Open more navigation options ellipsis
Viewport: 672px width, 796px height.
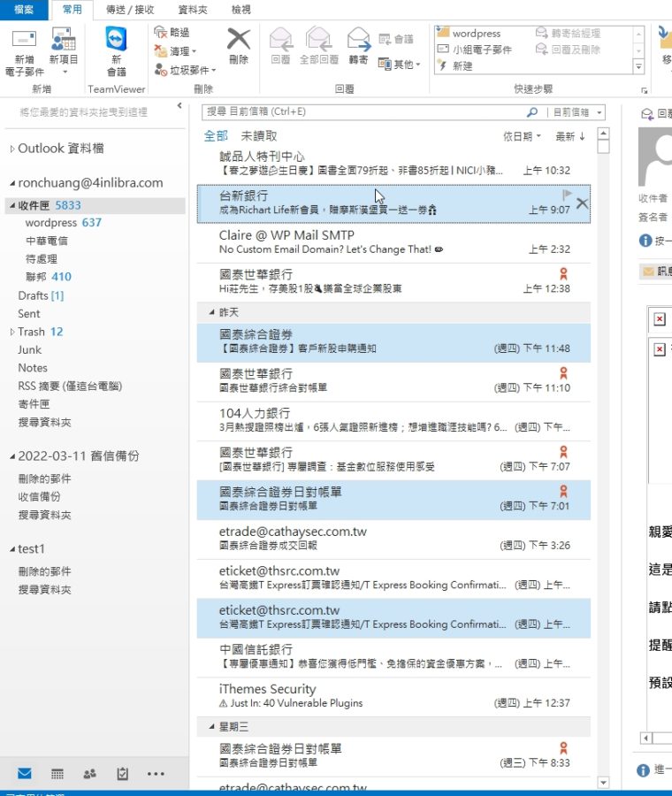[x=156, y=774]
